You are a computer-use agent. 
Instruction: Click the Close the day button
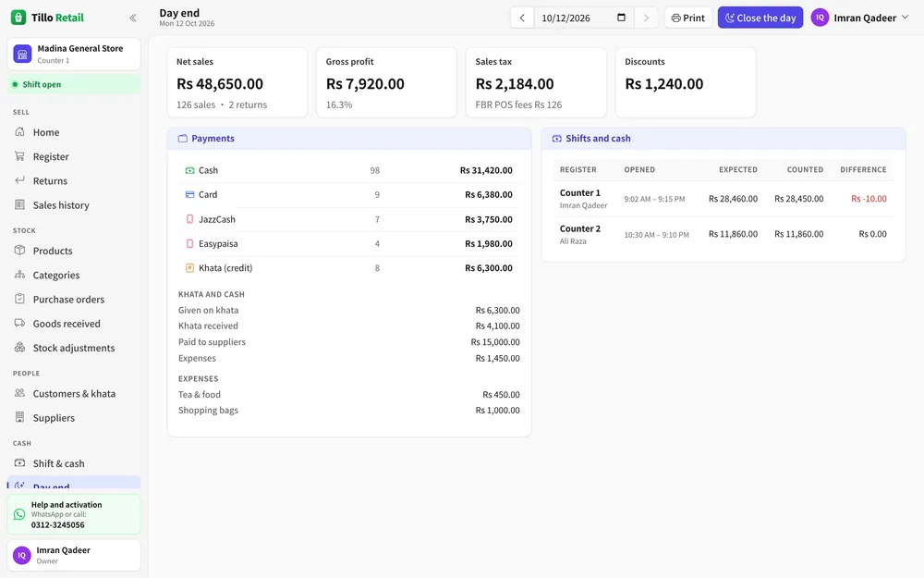(x=760, y=18)
